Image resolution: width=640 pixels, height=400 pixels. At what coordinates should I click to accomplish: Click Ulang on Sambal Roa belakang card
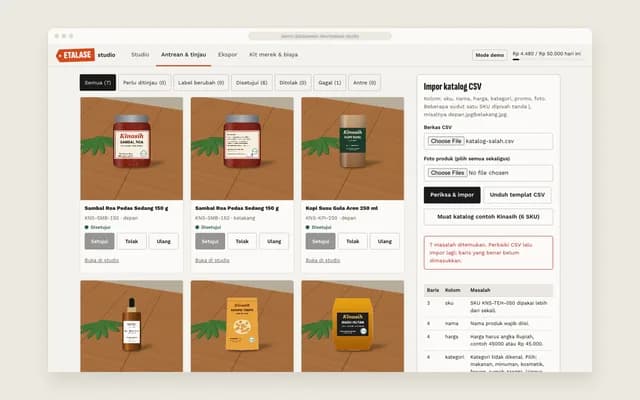[x=274, y=241]
